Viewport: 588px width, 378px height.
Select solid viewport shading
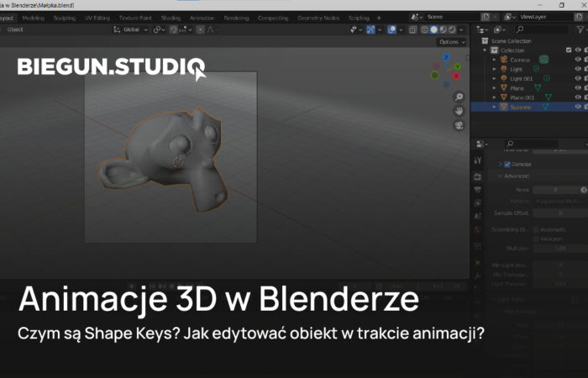tap(434, 29)
